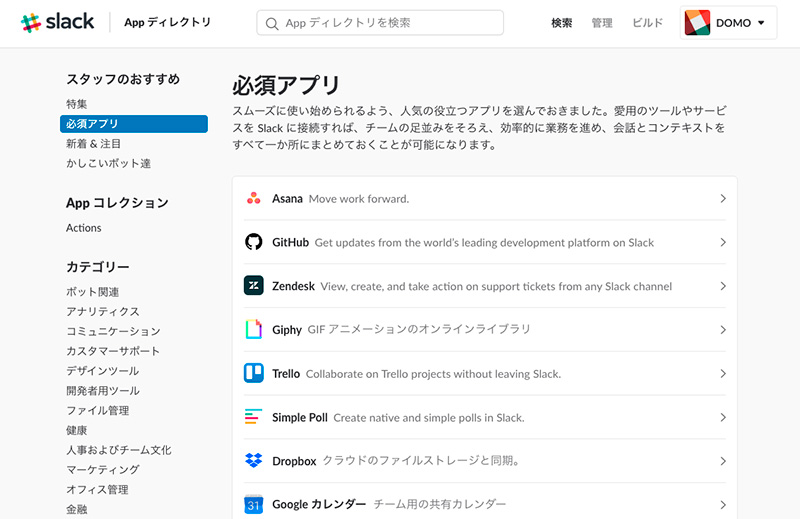800x519 pixels.
Task: Open the ファイル管理 category
Action: click(97, 411)
